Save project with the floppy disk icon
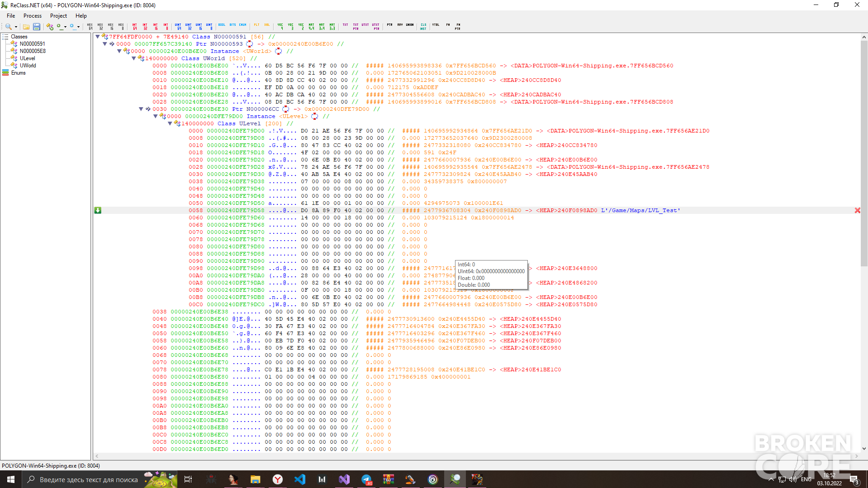This screenshot has width=868, height=488. tap(37, 27)
